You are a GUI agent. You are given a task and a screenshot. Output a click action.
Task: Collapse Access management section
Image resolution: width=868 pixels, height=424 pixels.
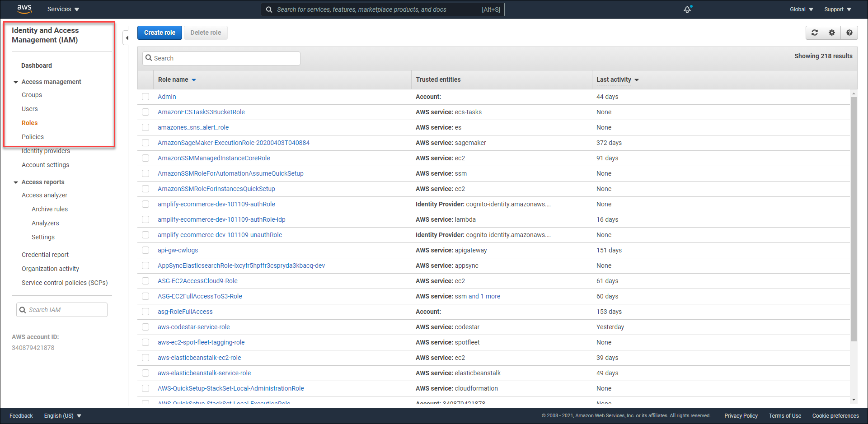point(16,82)
